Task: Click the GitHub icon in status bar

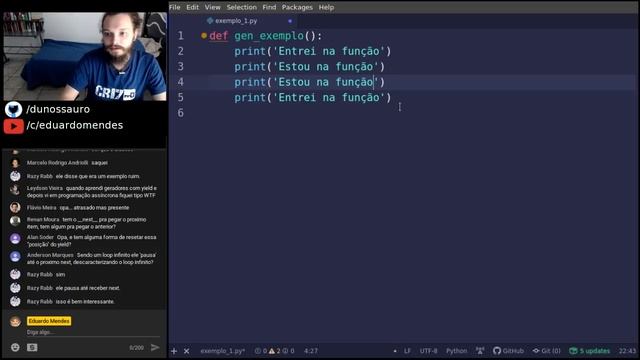Action: click(x=508, y=351)
